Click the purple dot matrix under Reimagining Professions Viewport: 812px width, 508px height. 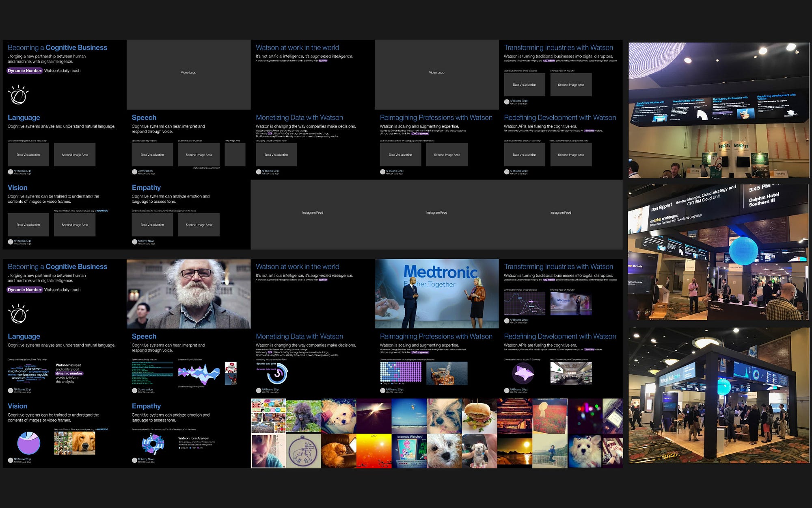coord(401,372)
